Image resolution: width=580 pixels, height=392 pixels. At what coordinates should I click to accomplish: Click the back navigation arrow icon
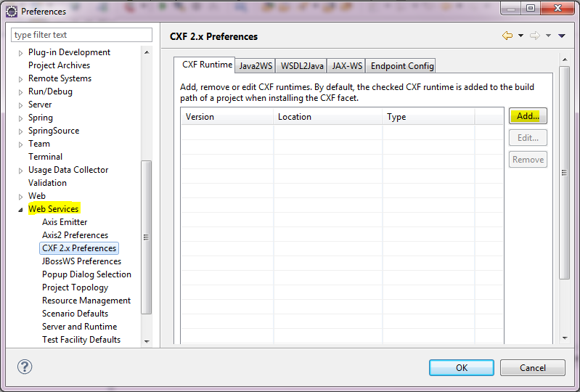click(x=507, y=36)
